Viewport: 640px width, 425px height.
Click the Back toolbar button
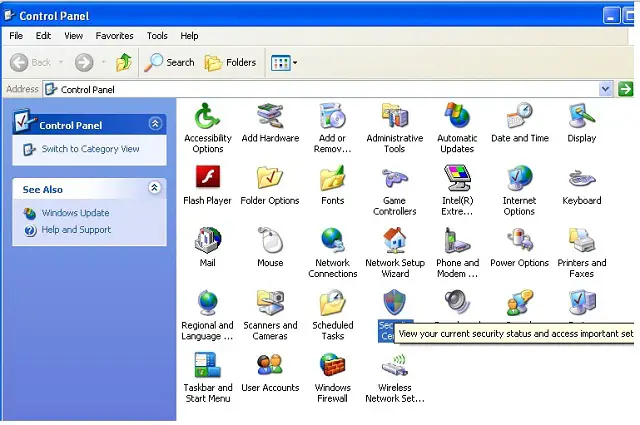[x=31, y=62]
